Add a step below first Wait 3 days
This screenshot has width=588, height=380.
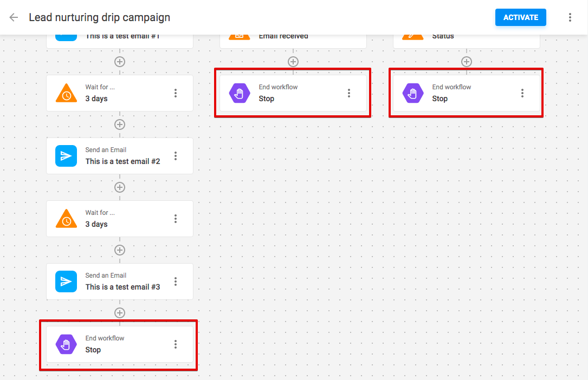coord(120,125)
